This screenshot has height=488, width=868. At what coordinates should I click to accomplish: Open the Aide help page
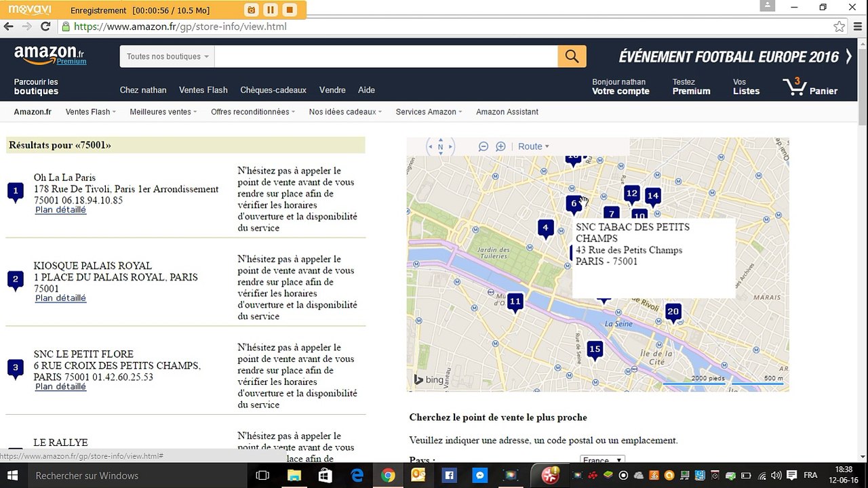(x=366, y=90)
